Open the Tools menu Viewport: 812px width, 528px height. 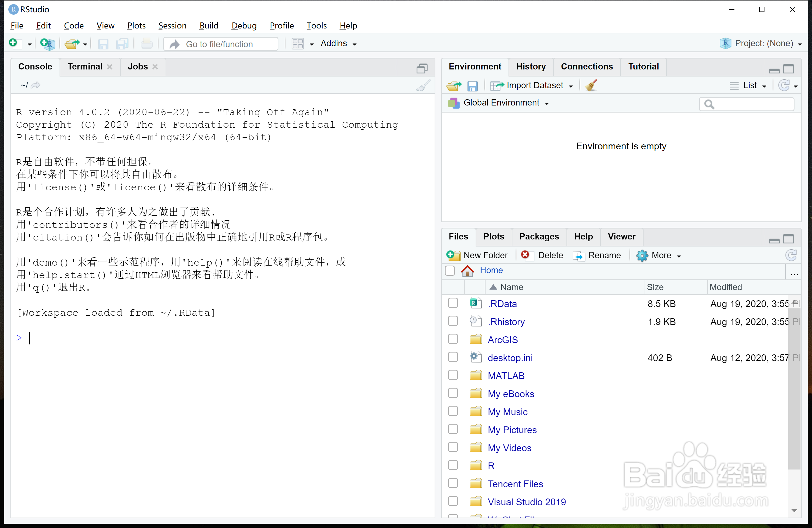(316, 26)
